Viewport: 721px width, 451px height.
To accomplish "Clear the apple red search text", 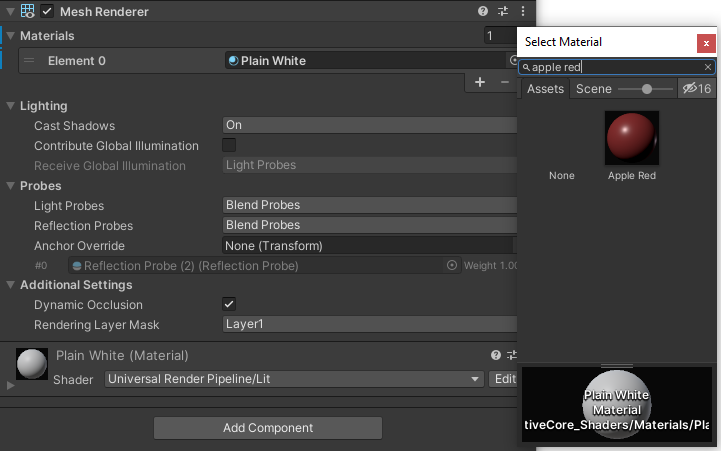I will point(708,67).
